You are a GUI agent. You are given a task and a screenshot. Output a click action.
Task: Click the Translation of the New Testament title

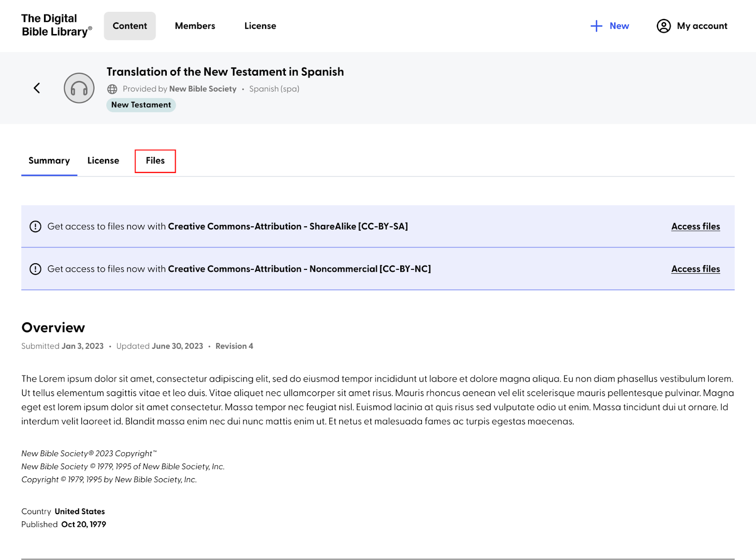tap(225, 72)
